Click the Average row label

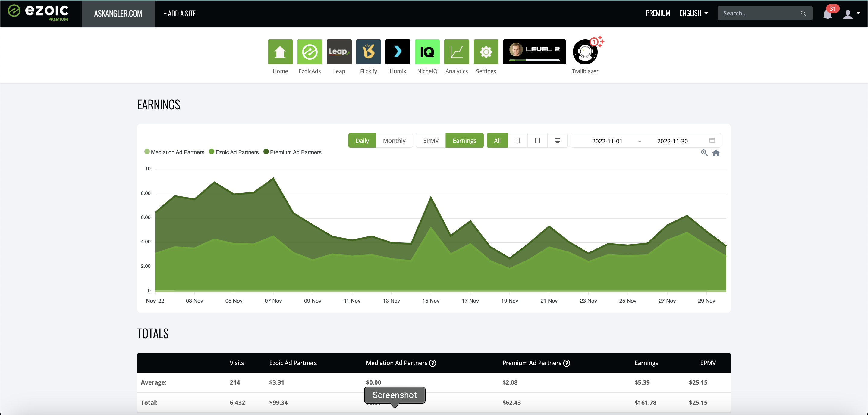(x=154, y=382)
